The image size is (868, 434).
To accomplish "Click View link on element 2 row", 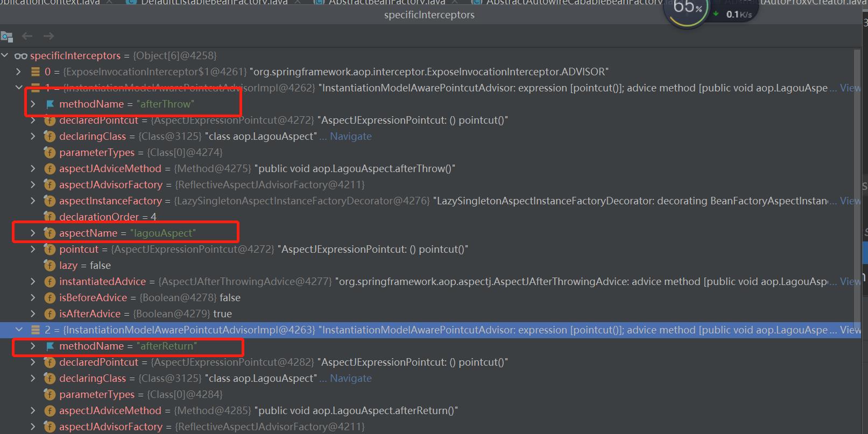I will pyautogui.click(x=850, y=330).
